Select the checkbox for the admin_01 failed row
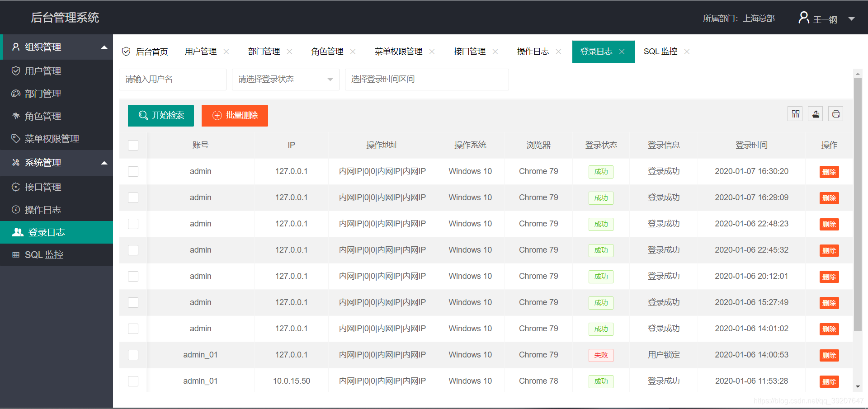 pyautogui.click(x=133, y=355)
